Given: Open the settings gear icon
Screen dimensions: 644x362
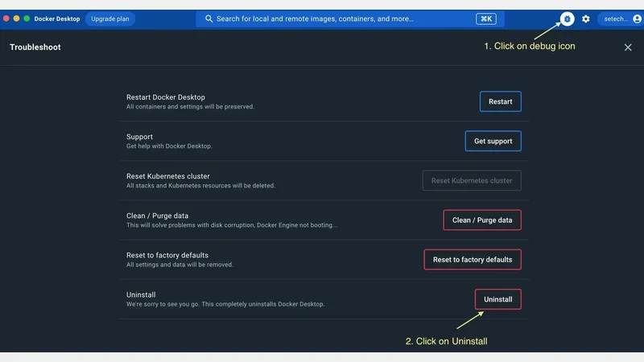Looking at the screenshot, I should (x=586, y=19).
